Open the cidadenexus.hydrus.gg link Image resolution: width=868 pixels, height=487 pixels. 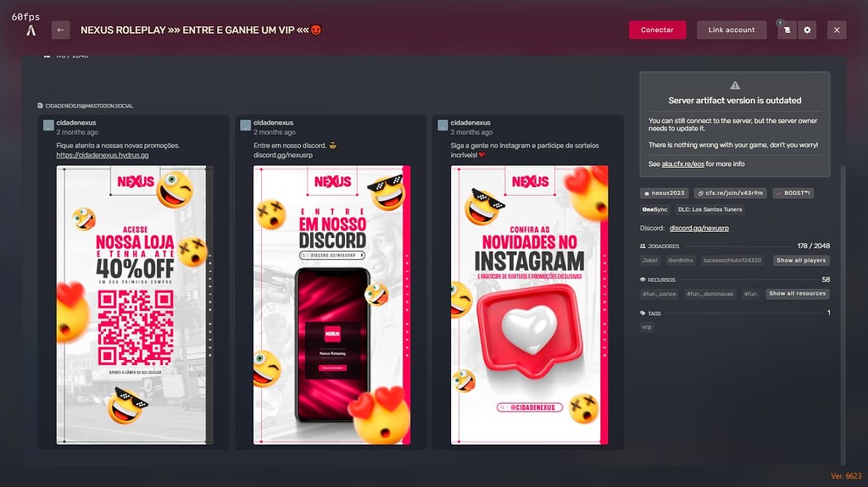click(x=103, y=155)
